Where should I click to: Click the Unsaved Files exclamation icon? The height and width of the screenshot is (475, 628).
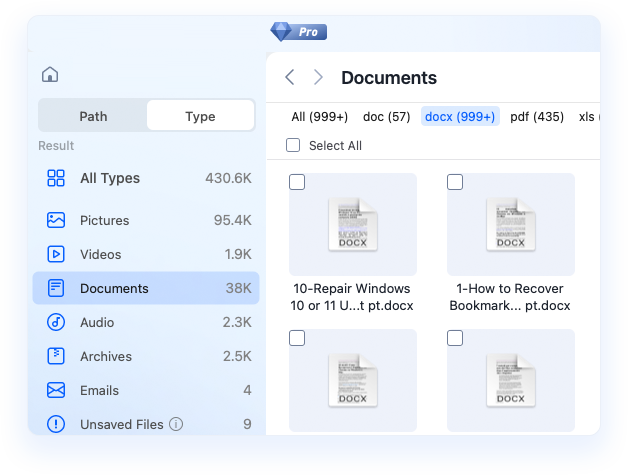click(56, 424)
